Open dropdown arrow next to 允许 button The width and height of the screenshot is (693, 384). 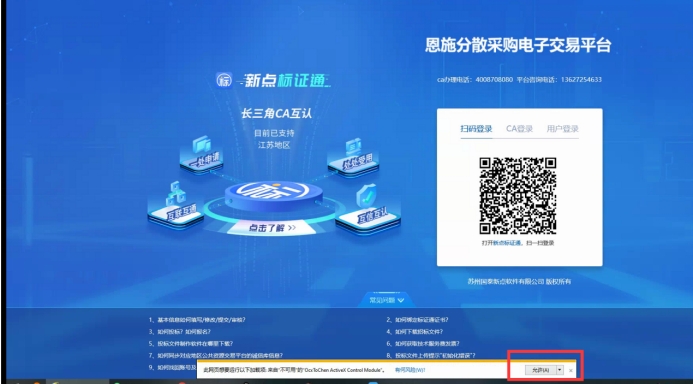coord(560,370)
